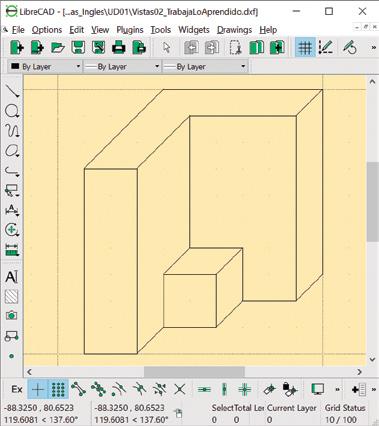Viewport: 379px width, 426px height.
Task: Open the MText tool with letter A
Action: click(x=12, y=277)
